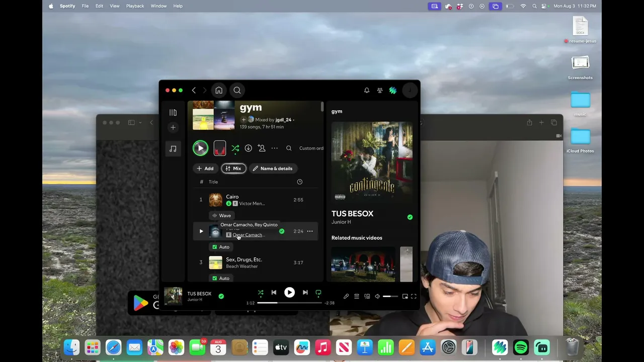Skip to the next track
This screenshot has height=362, width=644.
coord(305,293)
